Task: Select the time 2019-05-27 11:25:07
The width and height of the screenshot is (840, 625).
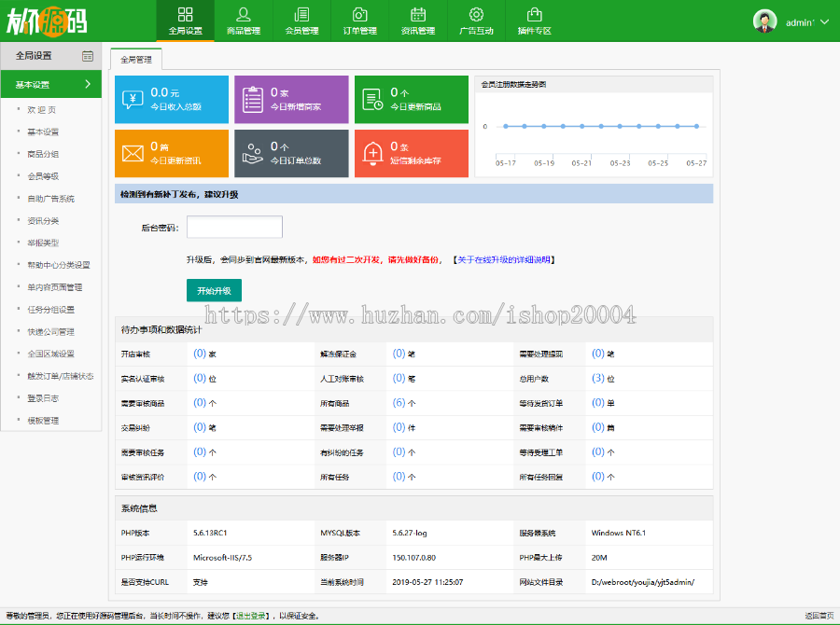Action: pyautogui.click(x=427, y=582)
